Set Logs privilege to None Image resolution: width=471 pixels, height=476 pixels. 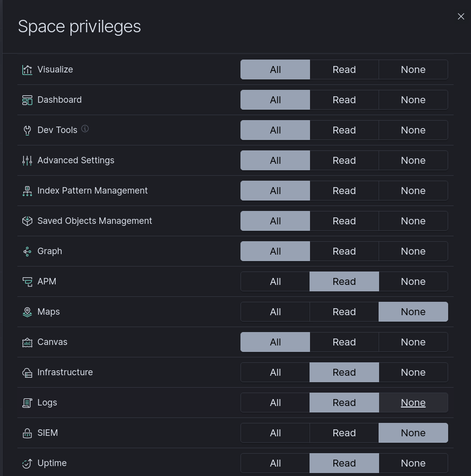[413, 403]
